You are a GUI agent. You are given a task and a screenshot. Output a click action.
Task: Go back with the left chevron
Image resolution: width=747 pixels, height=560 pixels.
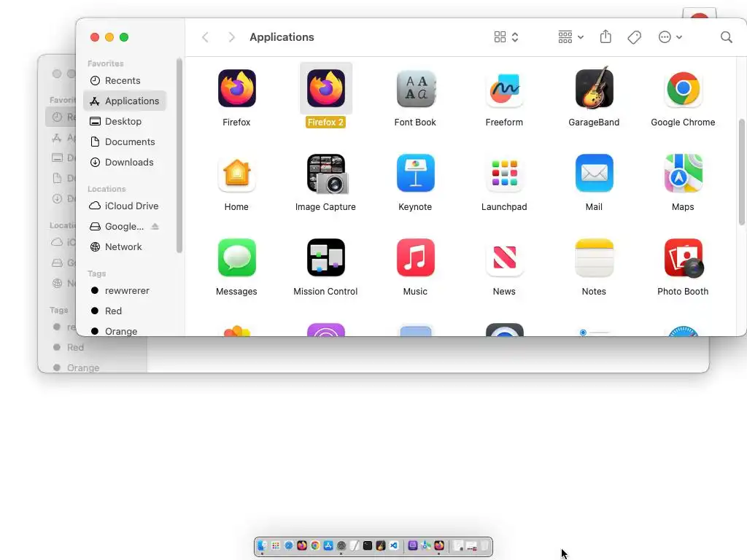pos(205,37)
